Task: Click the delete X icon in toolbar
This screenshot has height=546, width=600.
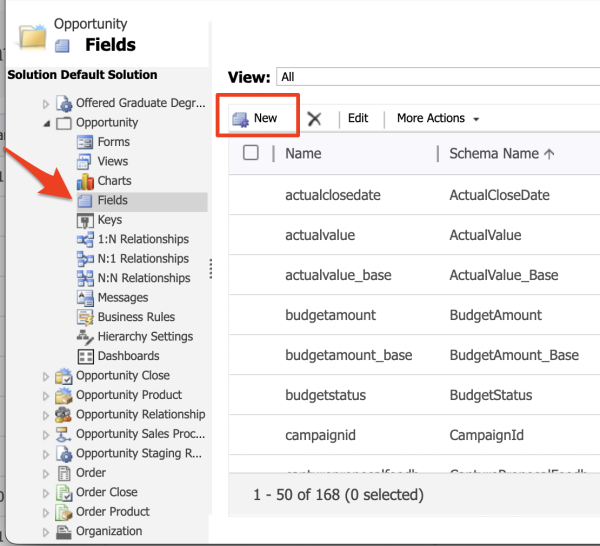Action: (314, 118)
